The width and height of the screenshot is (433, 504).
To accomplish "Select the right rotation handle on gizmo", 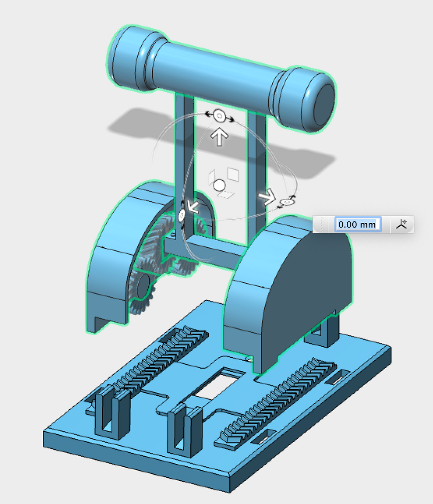I will click(286, 202).
